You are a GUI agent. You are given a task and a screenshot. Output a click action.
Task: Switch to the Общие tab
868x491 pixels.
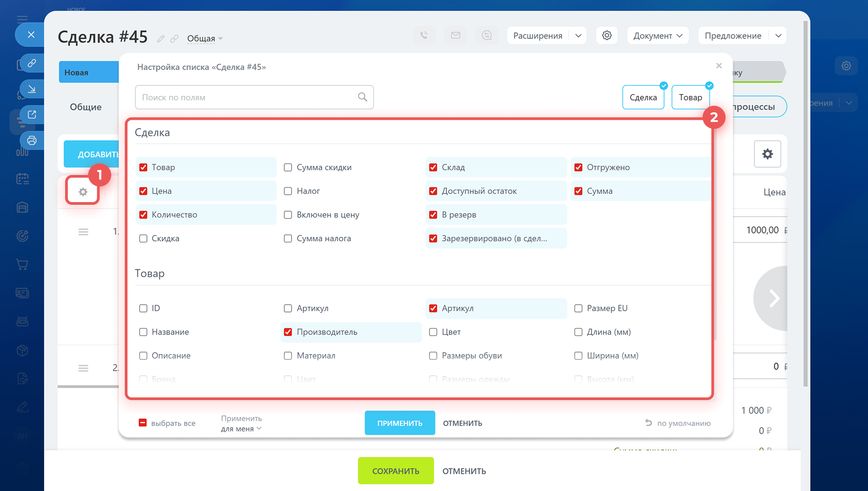[85, 107]
